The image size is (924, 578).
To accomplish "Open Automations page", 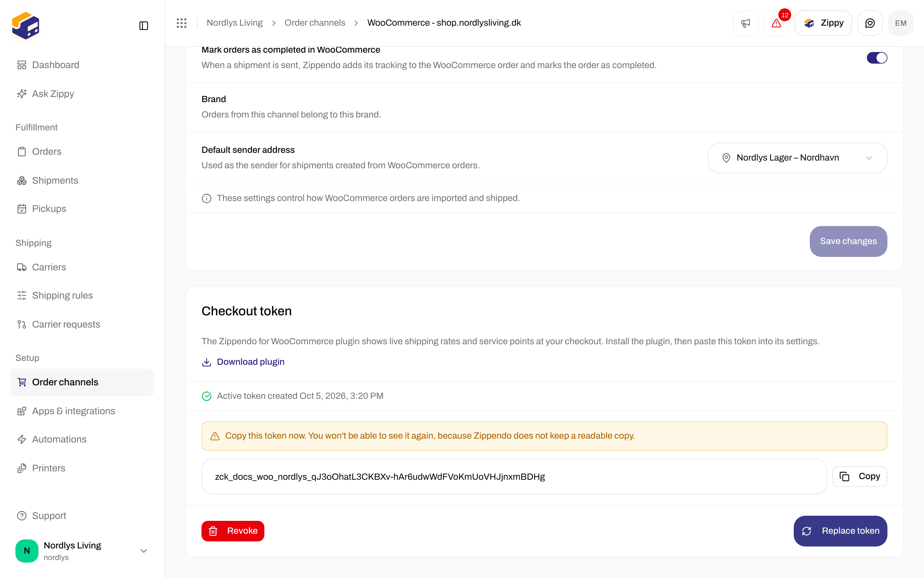I will tap(82, 439).
